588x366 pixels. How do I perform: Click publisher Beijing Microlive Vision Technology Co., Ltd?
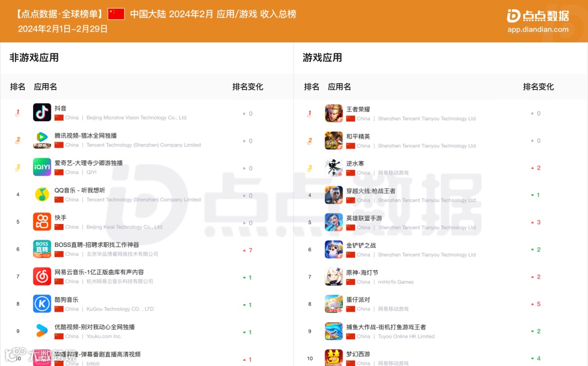click(137, 117)
